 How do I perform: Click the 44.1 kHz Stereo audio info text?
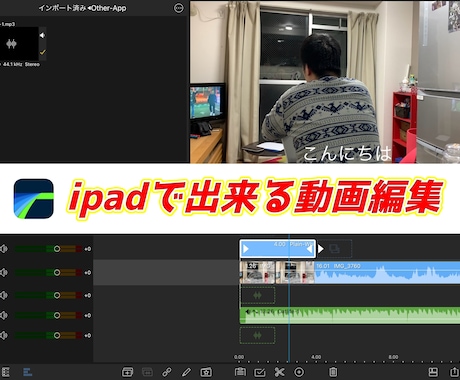(21, 64)
